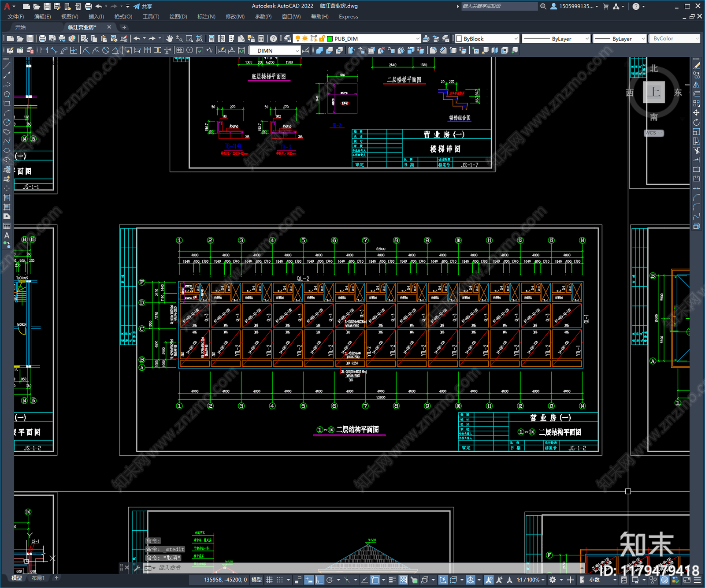705x588 pixels.
Task: Switch to the 布局1 layout tab
Action: point(38,578)
